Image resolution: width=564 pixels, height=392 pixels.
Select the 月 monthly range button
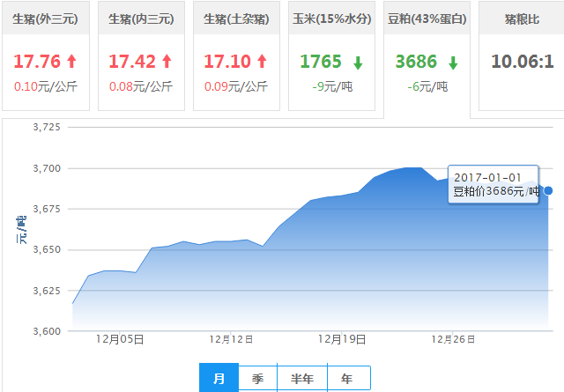[x=219, y=378]
